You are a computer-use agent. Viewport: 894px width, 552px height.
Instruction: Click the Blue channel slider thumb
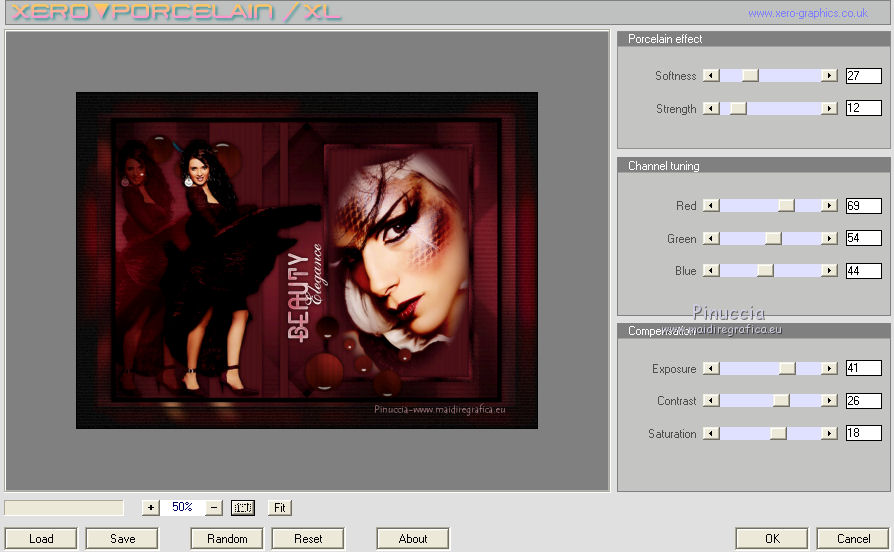tap(765, 271)
